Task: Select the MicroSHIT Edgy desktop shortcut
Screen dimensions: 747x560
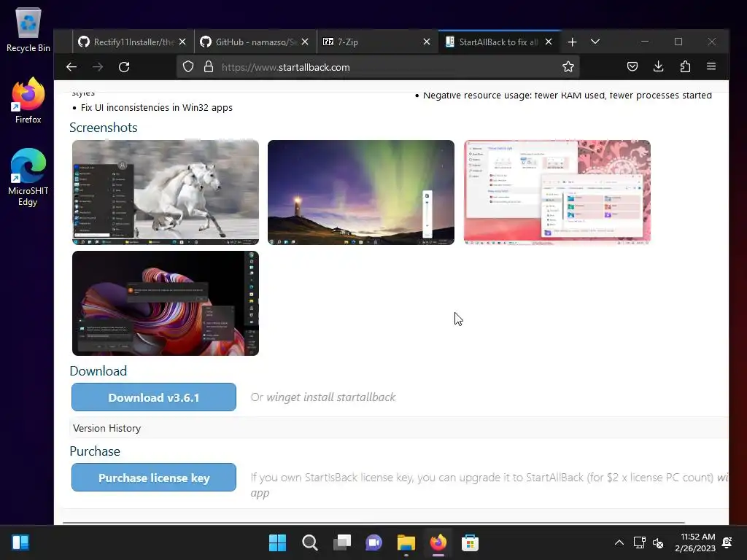Action: [28, 177]
